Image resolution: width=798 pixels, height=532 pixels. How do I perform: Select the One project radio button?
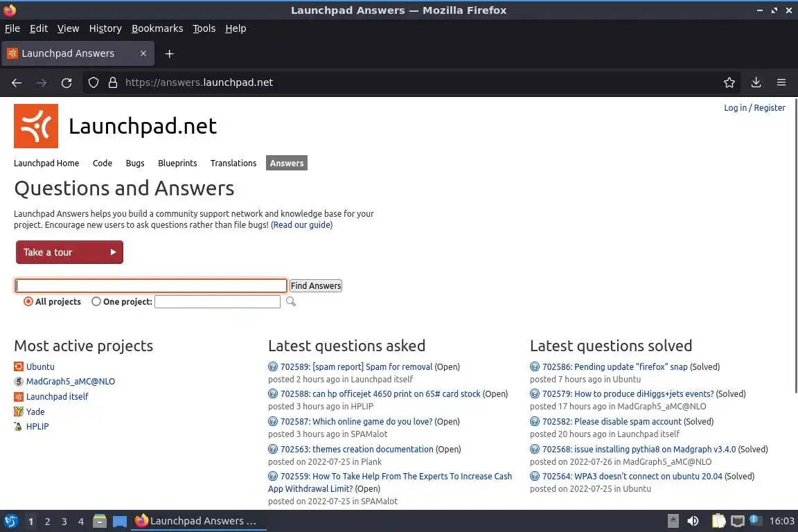96,301
